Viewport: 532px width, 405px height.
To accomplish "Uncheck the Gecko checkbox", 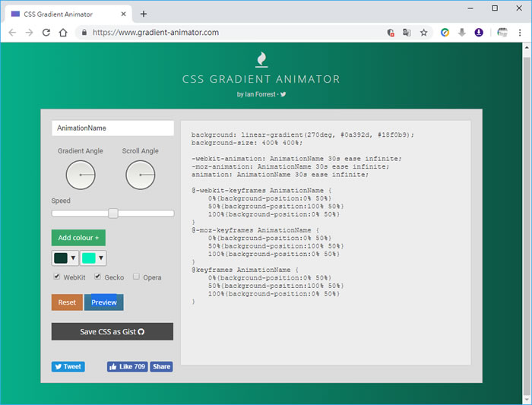I will [x=98, y=277].
